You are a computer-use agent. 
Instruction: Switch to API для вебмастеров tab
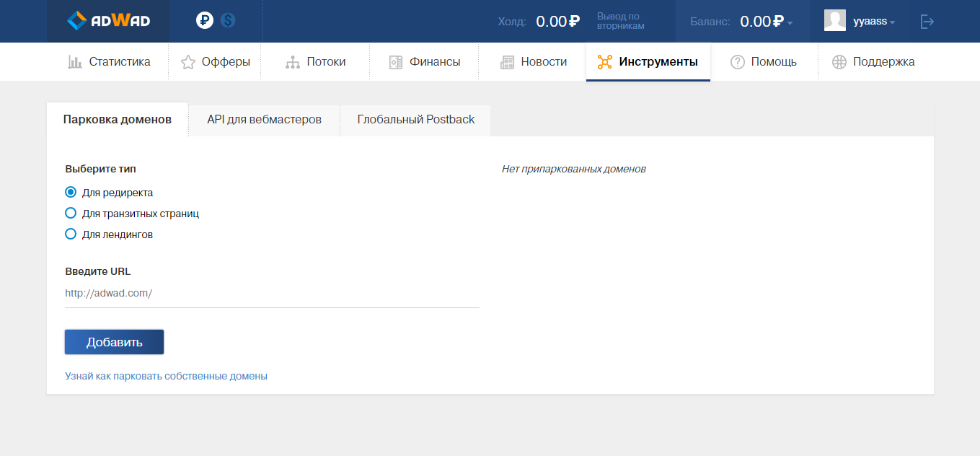(264, 120)
